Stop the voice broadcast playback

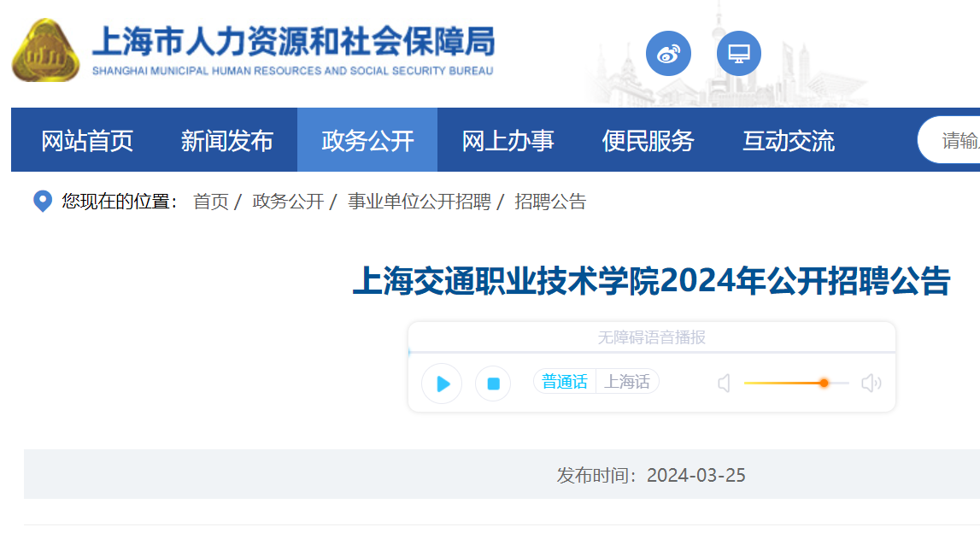pos(493,384)
